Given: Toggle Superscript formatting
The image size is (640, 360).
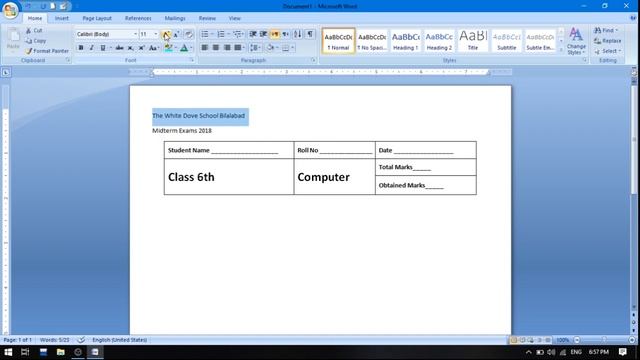Looking at the screenshot, I should pyautogui.click(x=141, y=48).
